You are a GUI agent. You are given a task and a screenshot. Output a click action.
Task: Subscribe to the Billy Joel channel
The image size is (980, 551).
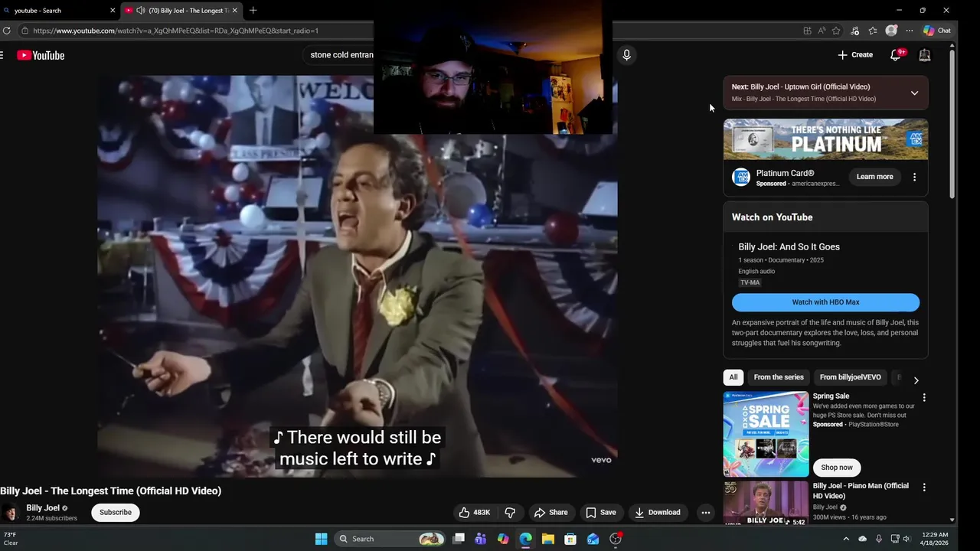click(116, 513)
